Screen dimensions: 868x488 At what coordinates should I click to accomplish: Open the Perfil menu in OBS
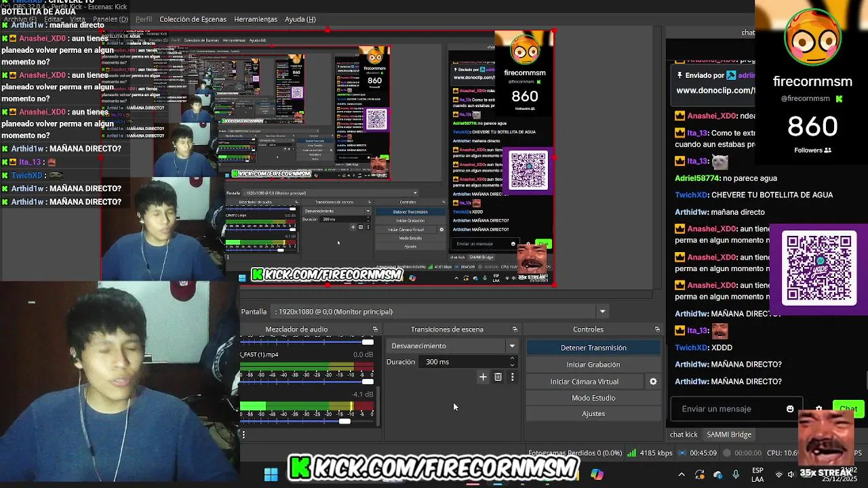[144, 19]
